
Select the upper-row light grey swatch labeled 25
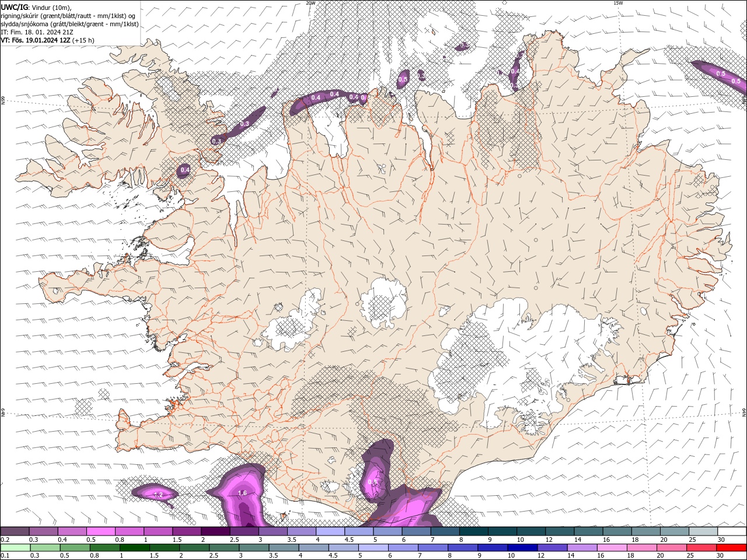pyautogui.click(x=703, y=531)
